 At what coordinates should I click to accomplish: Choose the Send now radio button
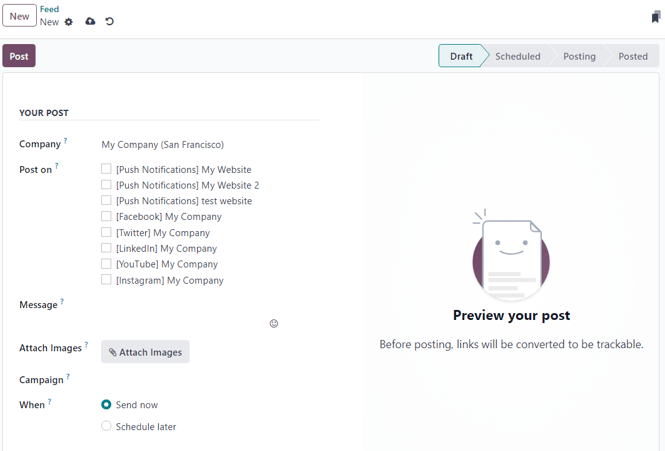click(106, 405)
